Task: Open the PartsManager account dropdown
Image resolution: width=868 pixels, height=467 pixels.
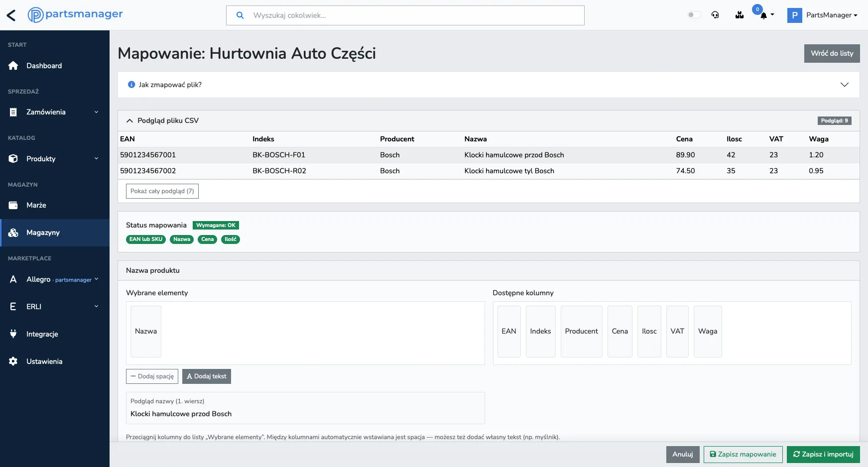Action: [832, 15]
